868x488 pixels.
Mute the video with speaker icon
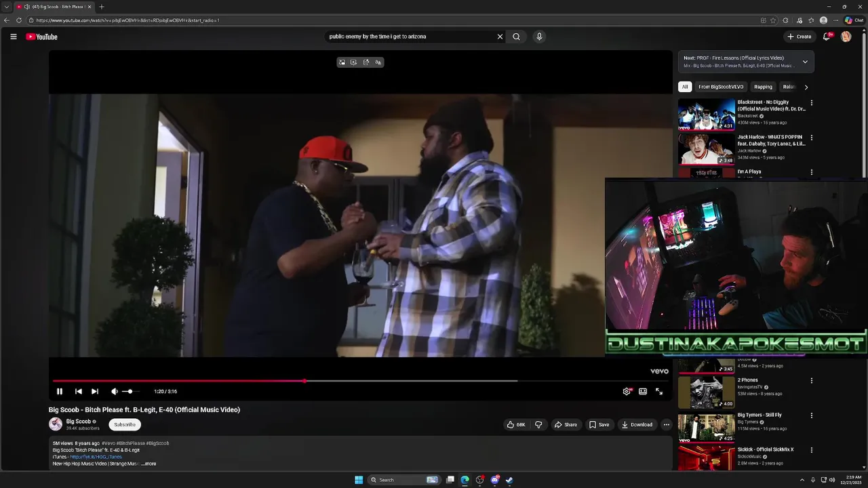pos(114,391)
